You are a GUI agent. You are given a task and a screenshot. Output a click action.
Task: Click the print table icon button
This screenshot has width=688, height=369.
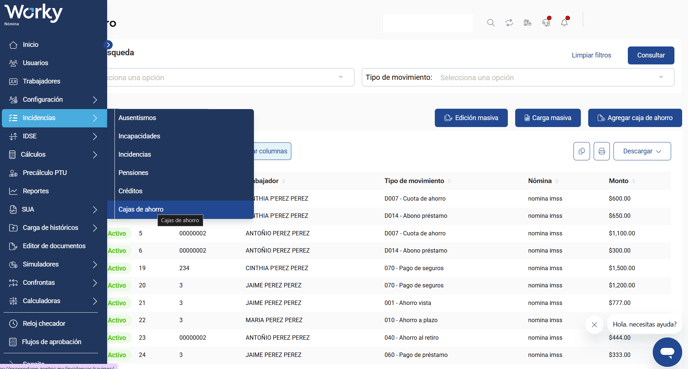pyautogui.click(x=602, y=151)
